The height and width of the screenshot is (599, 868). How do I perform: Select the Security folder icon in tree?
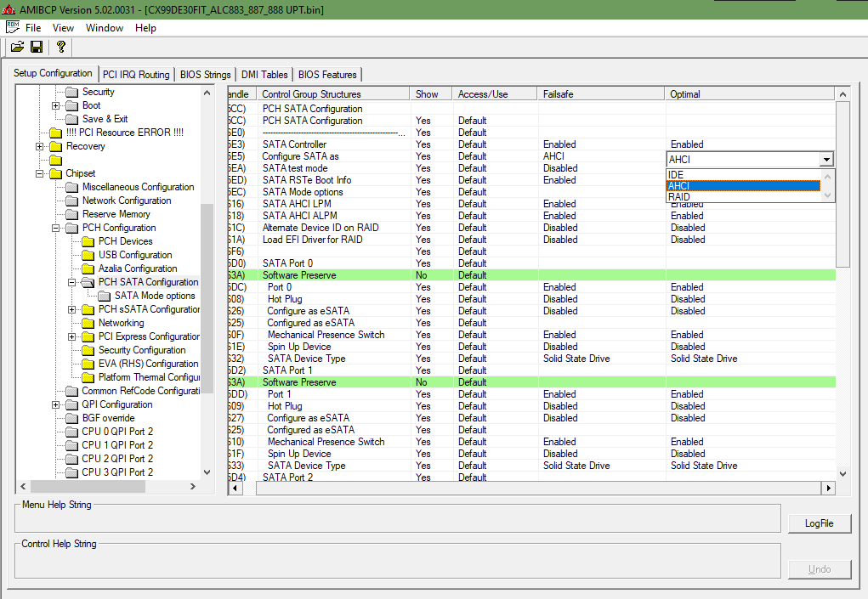coord(72,93)
